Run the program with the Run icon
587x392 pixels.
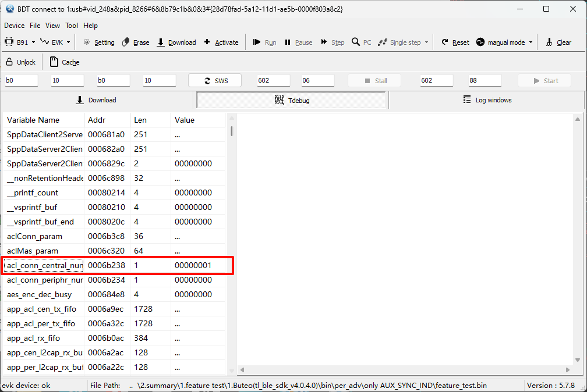[264, 42]
